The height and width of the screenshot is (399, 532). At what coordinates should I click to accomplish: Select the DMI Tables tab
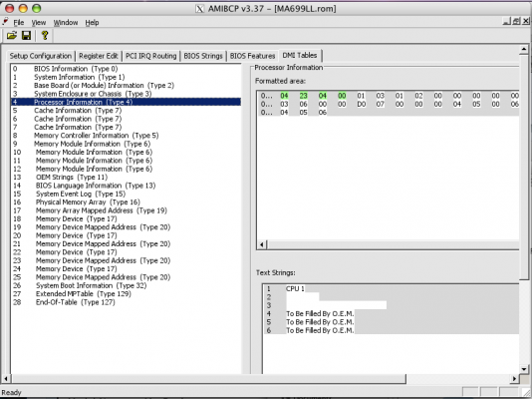(300, 55)
